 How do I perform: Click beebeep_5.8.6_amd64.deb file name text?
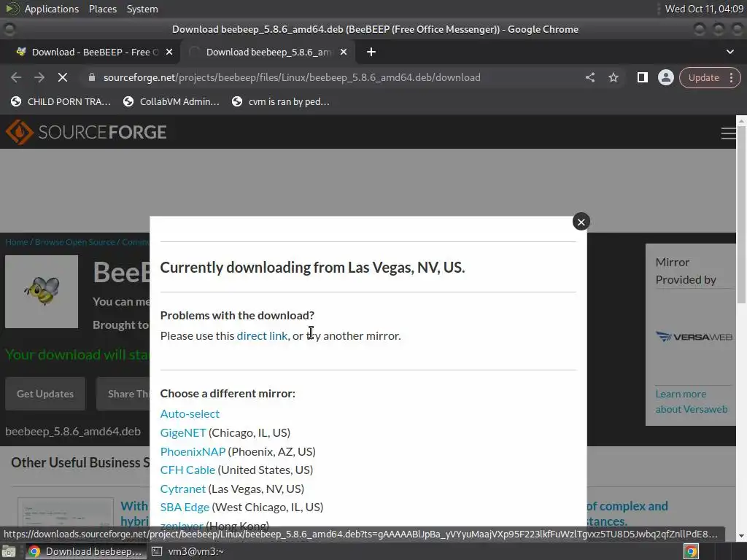[x=73, y=432]
